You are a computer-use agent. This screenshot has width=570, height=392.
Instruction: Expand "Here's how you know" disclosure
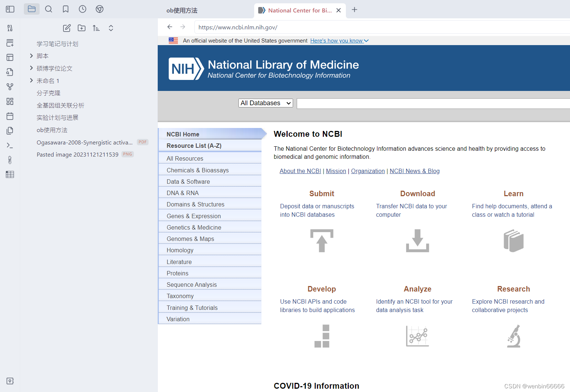pos(339,41)
